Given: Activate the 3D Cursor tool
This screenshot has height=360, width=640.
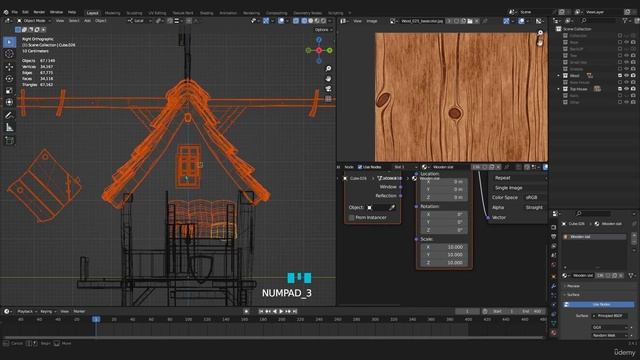Looking at the screenshot, I should click(9, 54).
